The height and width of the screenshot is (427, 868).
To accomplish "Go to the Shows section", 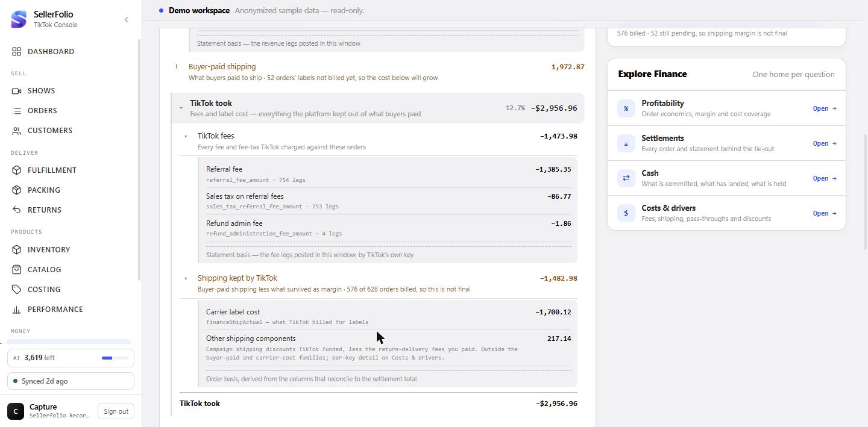I will pyautogui.click(x=71, y=91).
